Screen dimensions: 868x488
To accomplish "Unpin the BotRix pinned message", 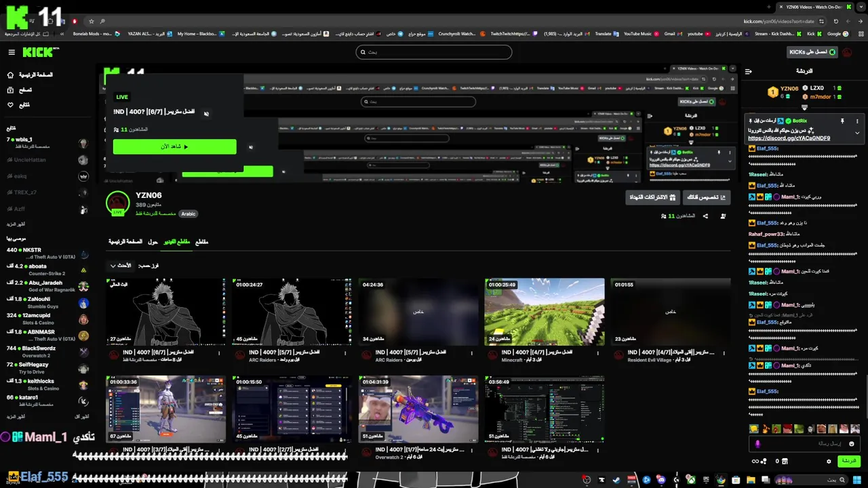I will [x=842, y=121].
